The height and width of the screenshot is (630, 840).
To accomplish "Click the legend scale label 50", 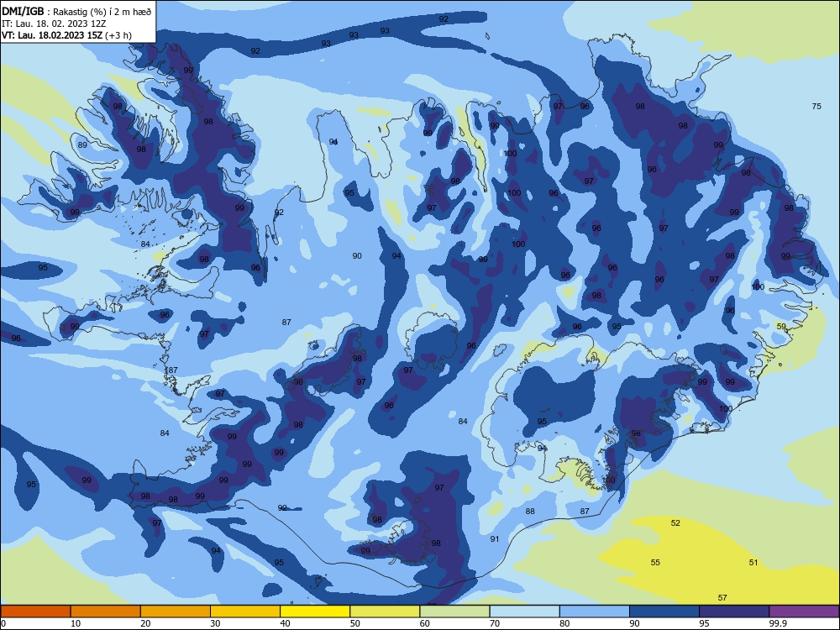I will [355, 623].
